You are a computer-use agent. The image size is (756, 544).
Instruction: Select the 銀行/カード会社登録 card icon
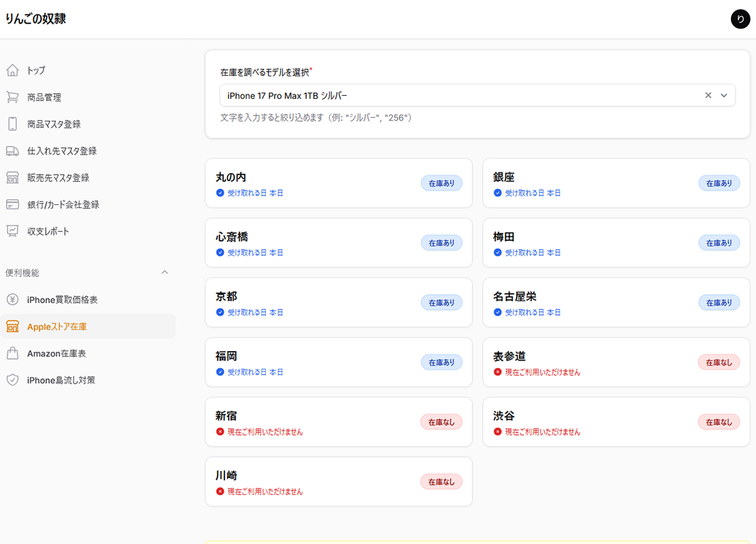pyautogui.click(x=12, y=204)
